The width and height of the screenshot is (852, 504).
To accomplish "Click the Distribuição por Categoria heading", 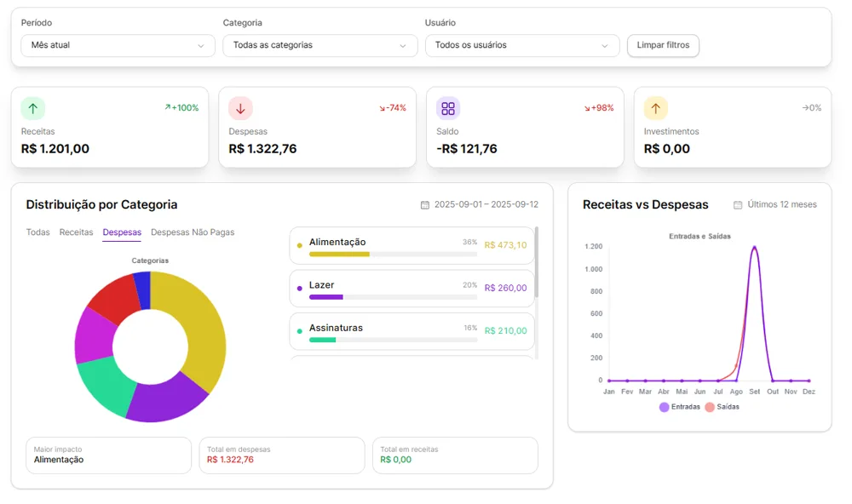I will [x=101, y=204].
